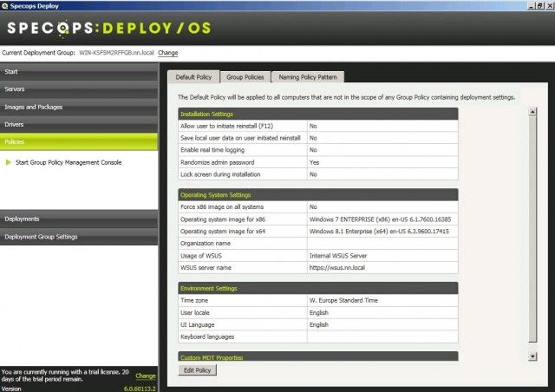Screen dimensions: 555x392
Task: Select 'Save local user data on user initiated reinstall' row
Action: 318,138
